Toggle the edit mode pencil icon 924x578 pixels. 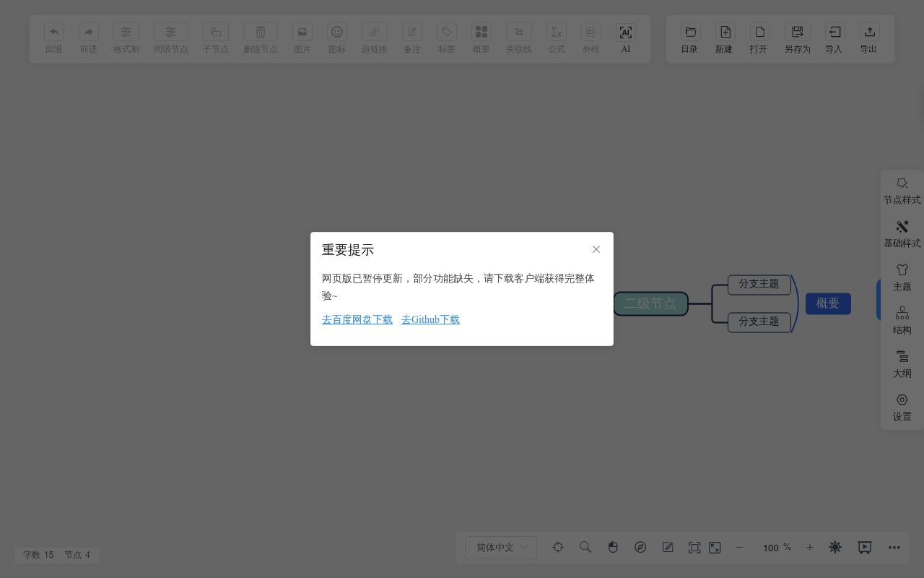(668, 548)
